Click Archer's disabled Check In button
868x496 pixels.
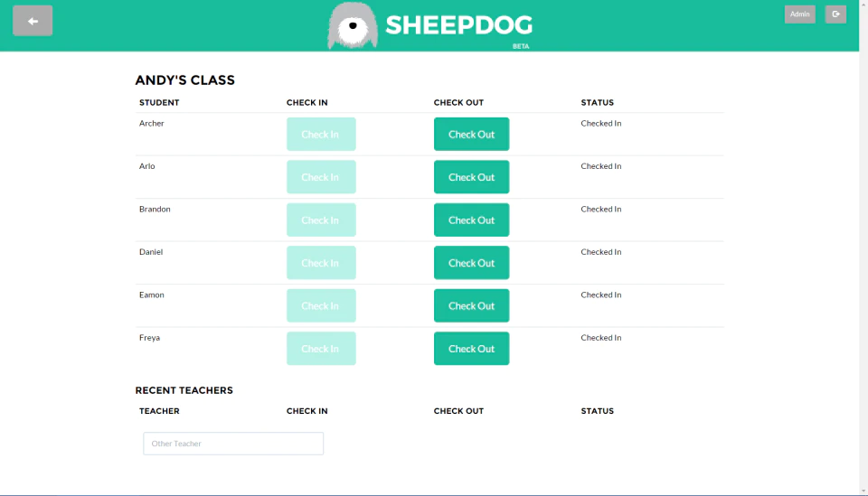click(321, 134)
